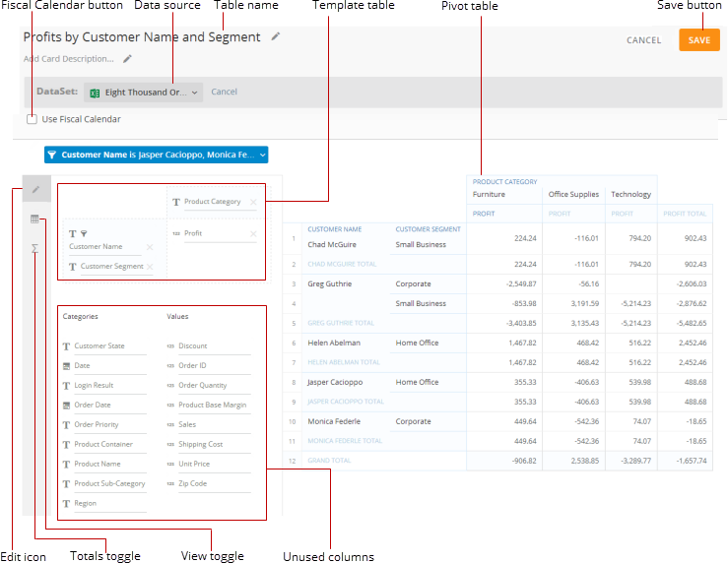Click the Technology column header
The height and width of the screenshot is (563, 728).
point(630,194)
